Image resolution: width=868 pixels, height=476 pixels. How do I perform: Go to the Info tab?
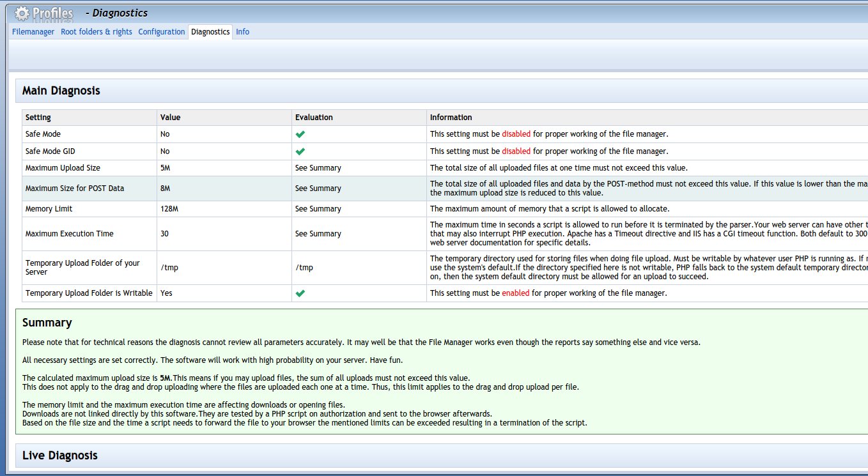[242, 32]
